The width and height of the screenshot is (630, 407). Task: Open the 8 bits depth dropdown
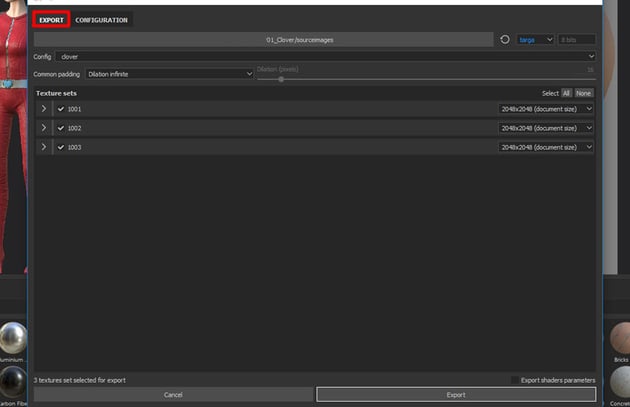tap(577, 40)
